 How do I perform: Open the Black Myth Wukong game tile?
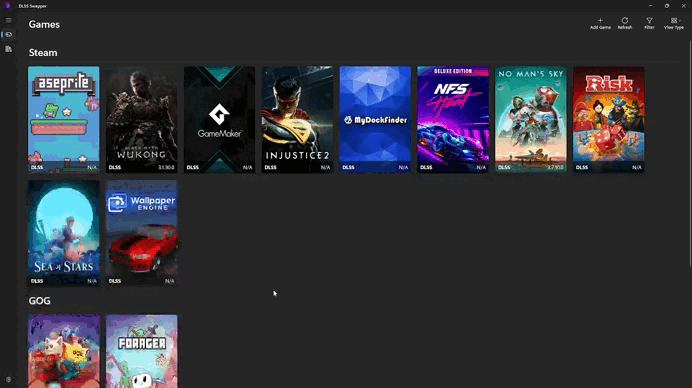pos(142,119)
